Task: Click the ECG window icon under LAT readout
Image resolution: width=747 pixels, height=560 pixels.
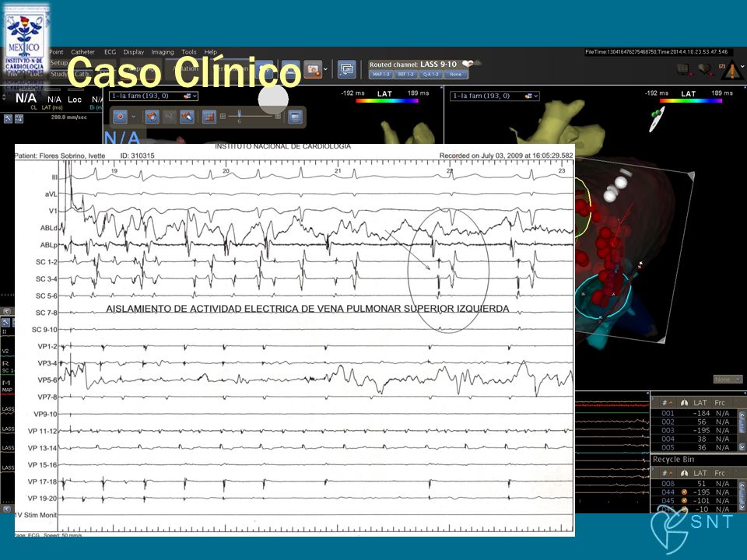Action: [19, 119]
